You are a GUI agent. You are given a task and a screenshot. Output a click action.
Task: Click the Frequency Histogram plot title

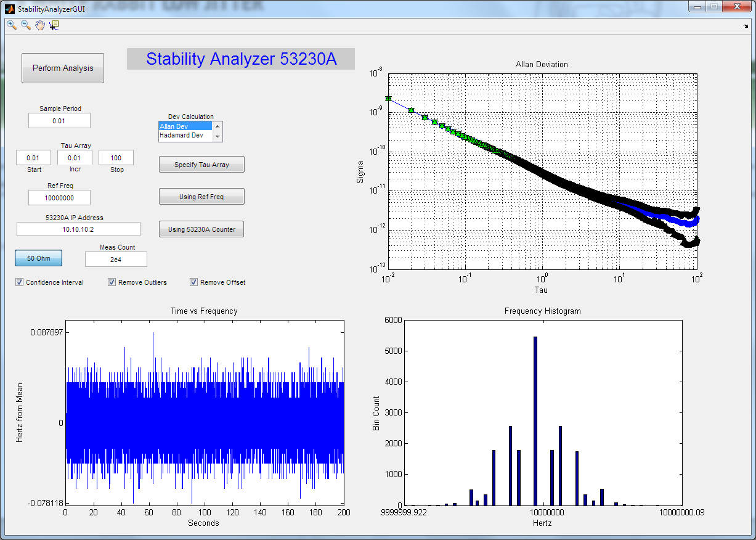click(542, 311)
